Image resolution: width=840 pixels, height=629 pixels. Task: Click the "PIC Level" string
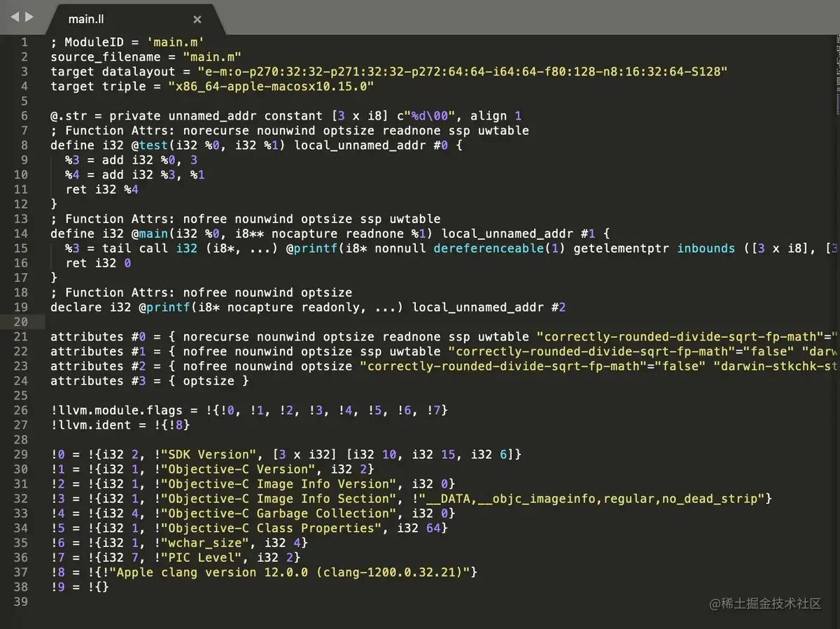201,558
